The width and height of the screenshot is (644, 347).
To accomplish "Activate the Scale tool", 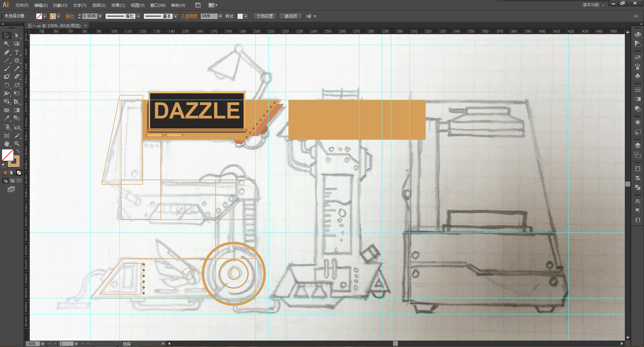I will coord(17,85).
